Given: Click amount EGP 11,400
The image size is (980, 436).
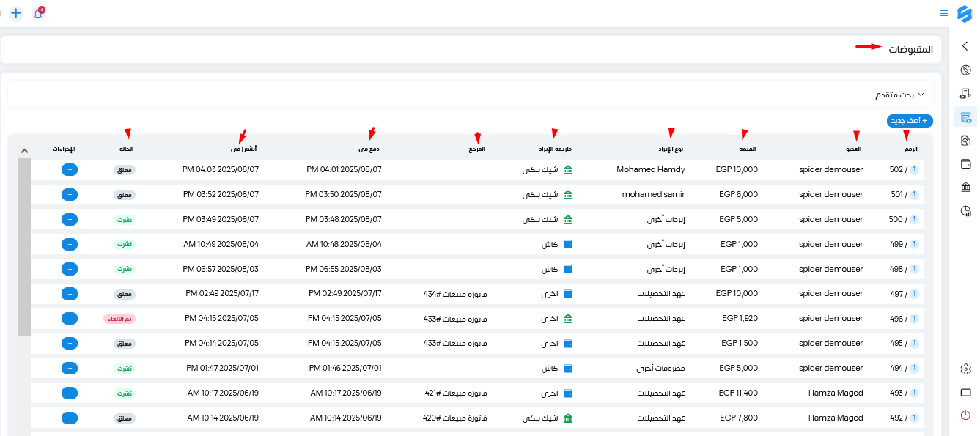Looking at the screenshot, I should point(739,393).
